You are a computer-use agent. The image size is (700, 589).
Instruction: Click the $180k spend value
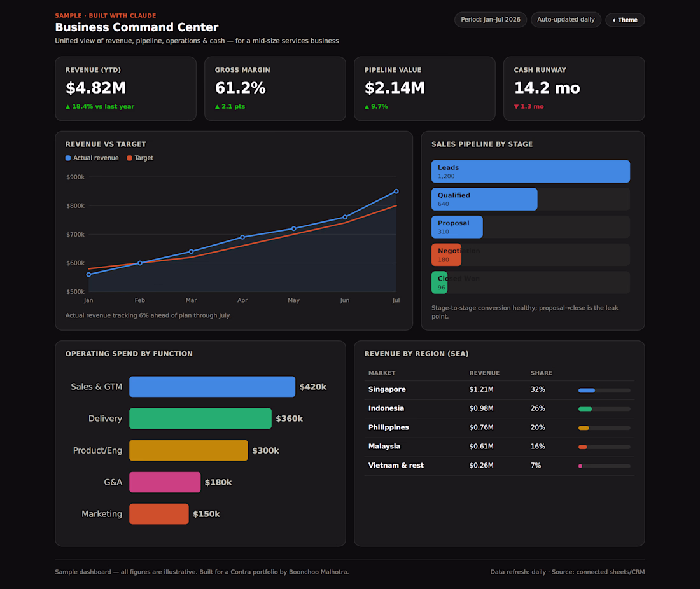click(x=218, y=482)
